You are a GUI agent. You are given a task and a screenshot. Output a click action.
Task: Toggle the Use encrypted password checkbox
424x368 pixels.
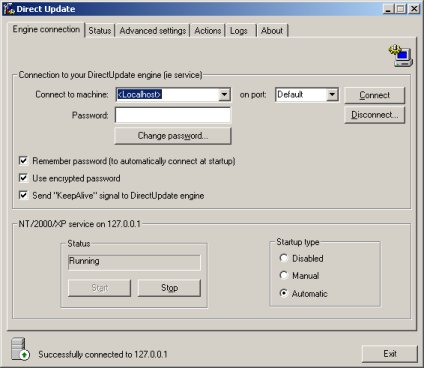[23, 178]
